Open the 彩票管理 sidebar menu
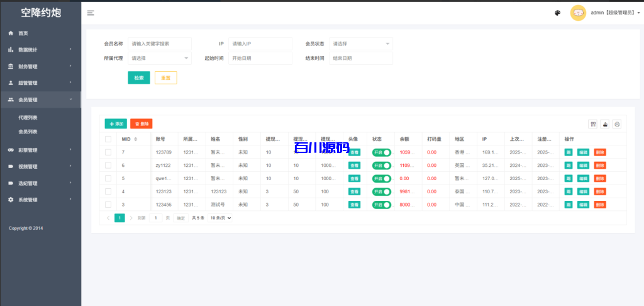Image resolution: width=644 pixels, height=306 pixels. [40, 150]
